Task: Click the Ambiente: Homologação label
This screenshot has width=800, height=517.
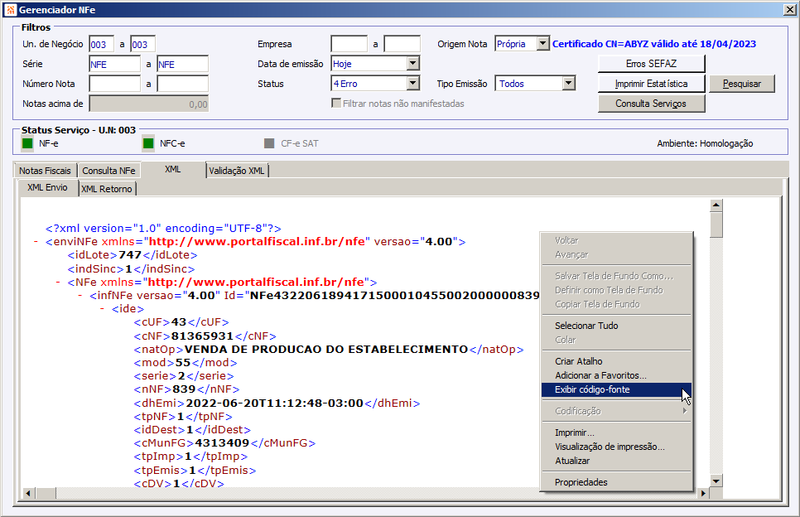Action: (705, 143)
